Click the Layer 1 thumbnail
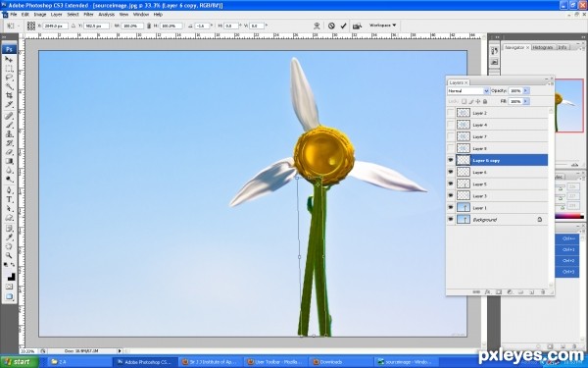The image size is (588, 368). 464,207
